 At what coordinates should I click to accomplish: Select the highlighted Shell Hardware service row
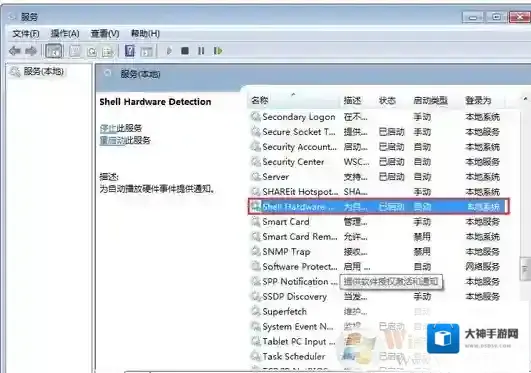point(379,206)
